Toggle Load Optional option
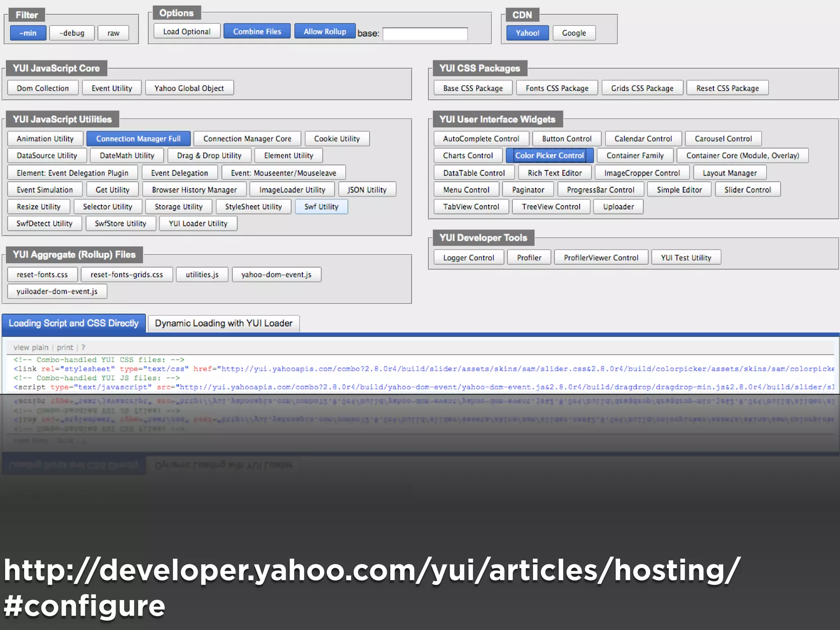The image size is (840, 630). (x=187, y=31)
